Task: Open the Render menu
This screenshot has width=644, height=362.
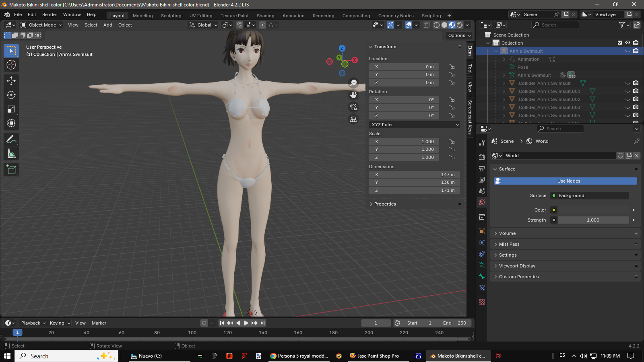Action: (x=50, y=14)
